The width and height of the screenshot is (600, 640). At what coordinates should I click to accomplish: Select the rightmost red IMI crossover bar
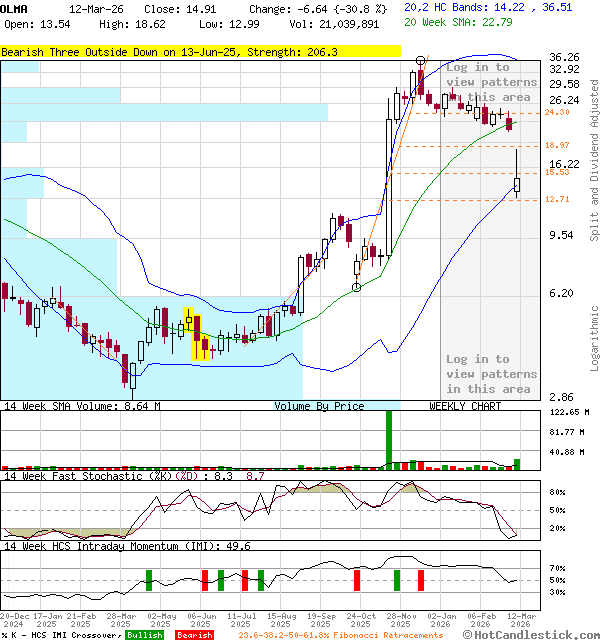point(421,579)
